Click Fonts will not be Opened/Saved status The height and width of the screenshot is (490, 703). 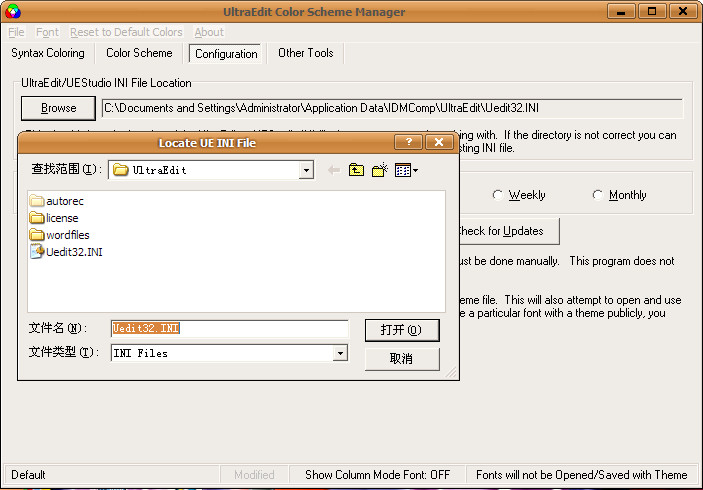pyautogui.click(x=581, y=475)
